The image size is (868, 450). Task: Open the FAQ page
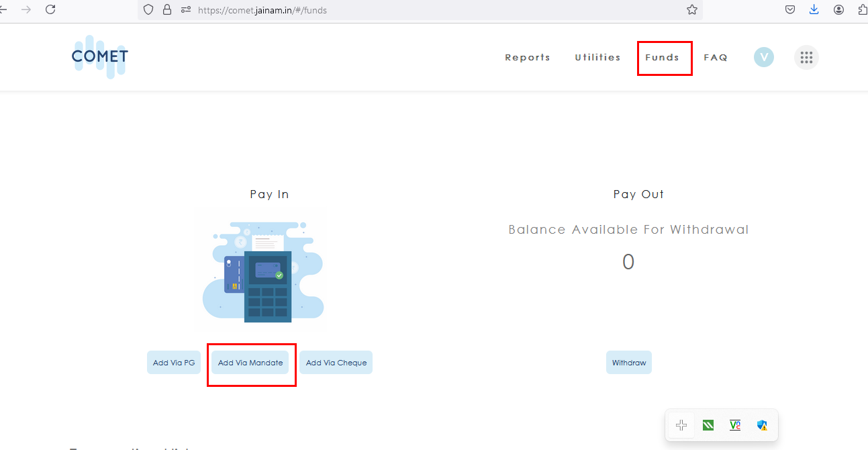[715, 58]
